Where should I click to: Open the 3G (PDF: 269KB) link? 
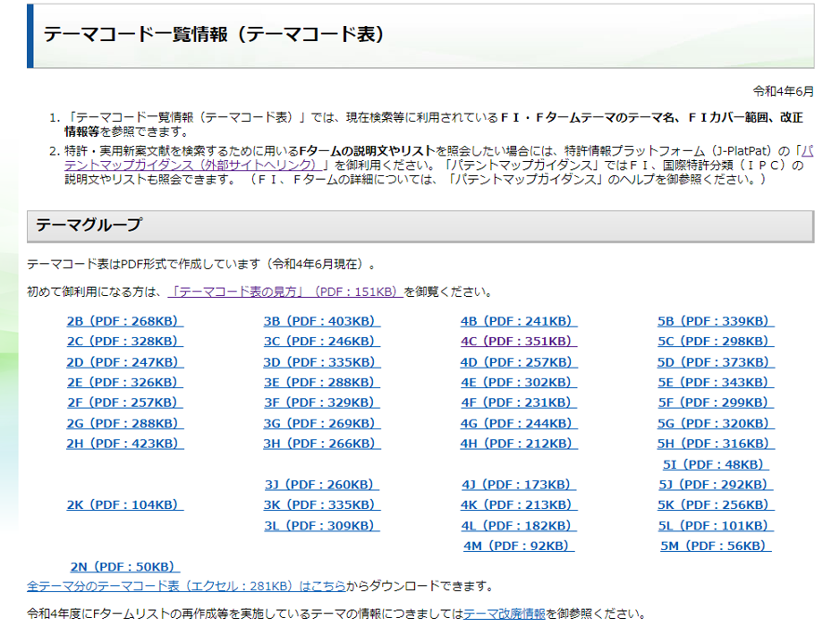pyautogui.click(x=322, y=423)
